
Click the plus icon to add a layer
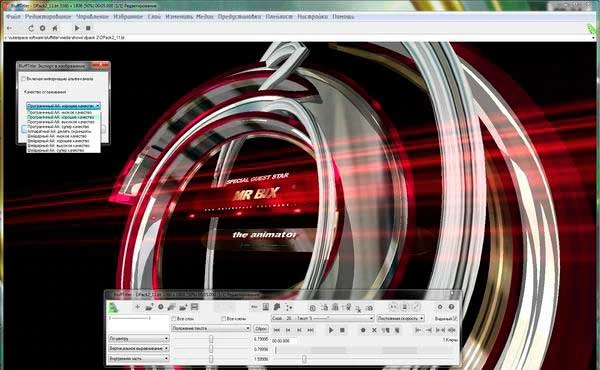(138, 307)
